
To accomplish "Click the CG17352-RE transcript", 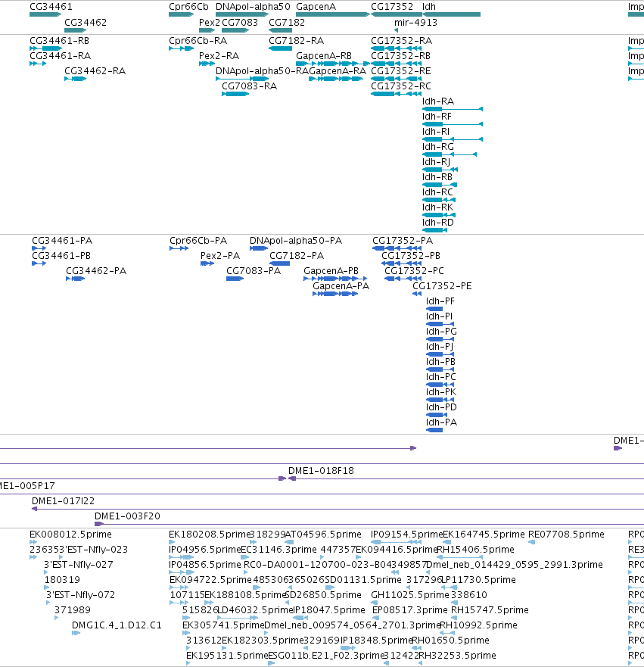I will tap(397, 79).
